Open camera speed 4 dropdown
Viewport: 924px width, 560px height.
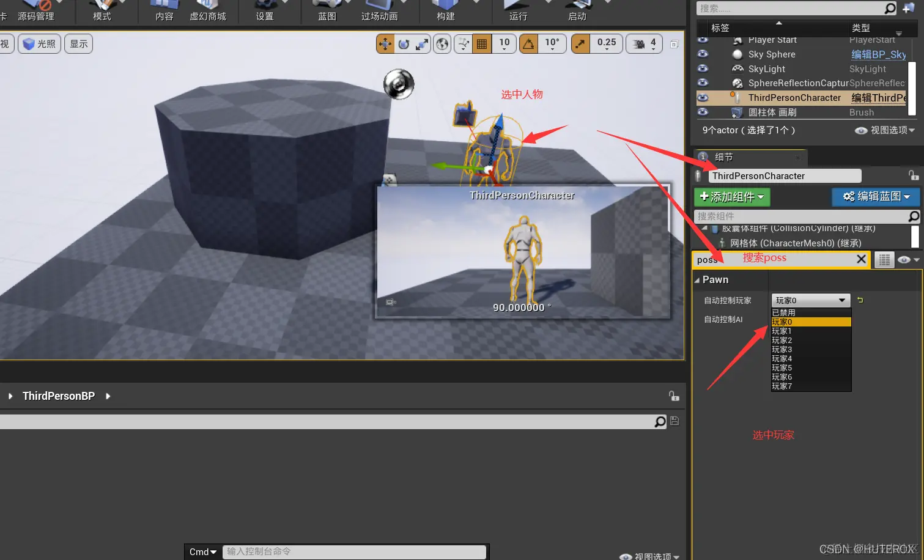pos(645,44)
